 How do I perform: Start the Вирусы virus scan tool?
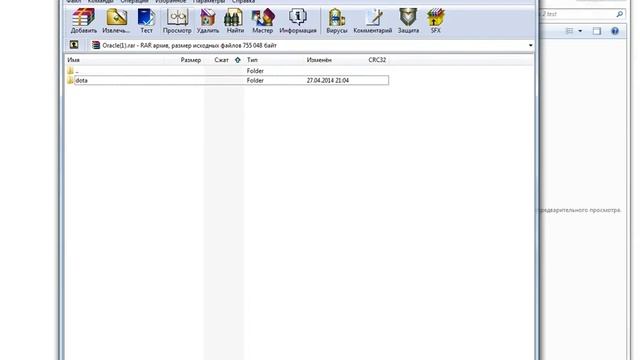[337, 21]
